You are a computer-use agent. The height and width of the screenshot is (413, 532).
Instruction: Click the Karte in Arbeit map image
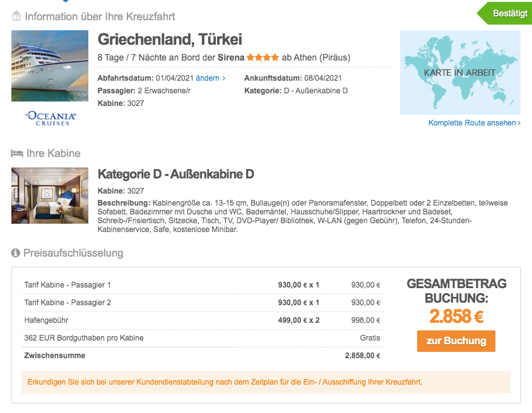460,73
